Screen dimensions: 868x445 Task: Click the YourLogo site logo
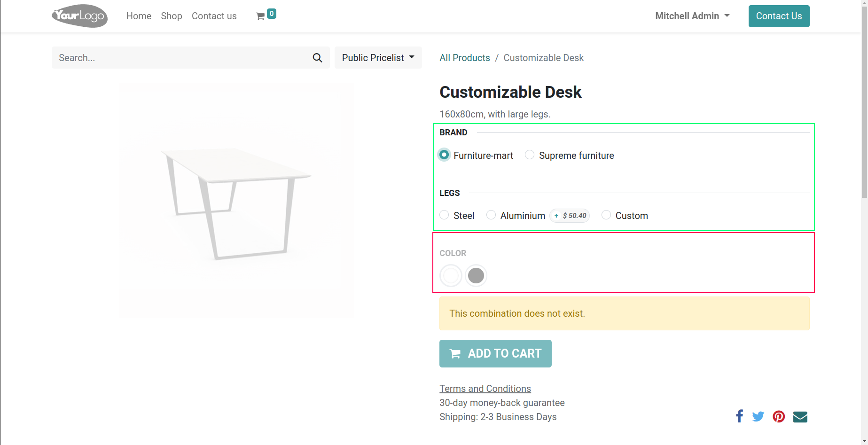pyautogui.click(x=79, y=16)
